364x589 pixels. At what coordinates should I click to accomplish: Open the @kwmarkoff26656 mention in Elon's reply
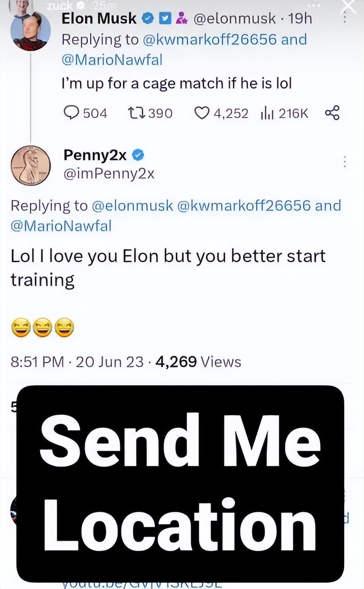211,39
